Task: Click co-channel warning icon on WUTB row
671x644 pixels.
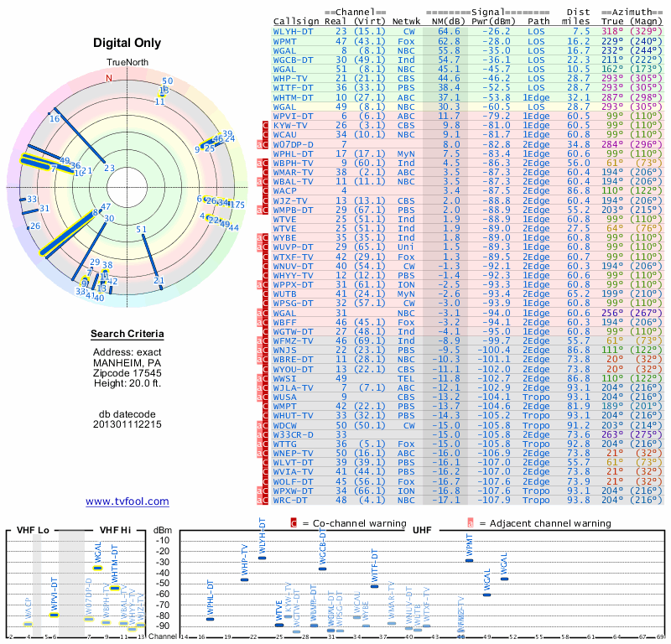Action: click(x=265, y=294)
